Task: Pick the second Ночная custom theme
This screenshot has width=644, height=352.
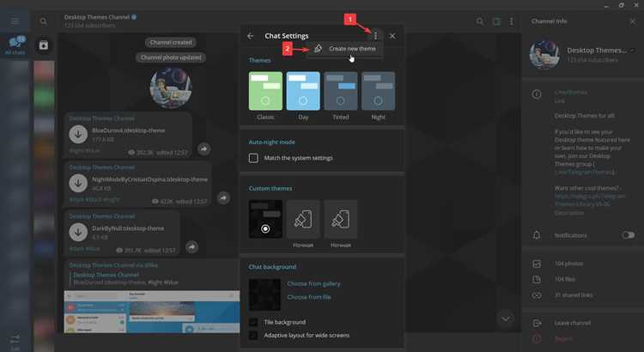Action: [341, 219]
